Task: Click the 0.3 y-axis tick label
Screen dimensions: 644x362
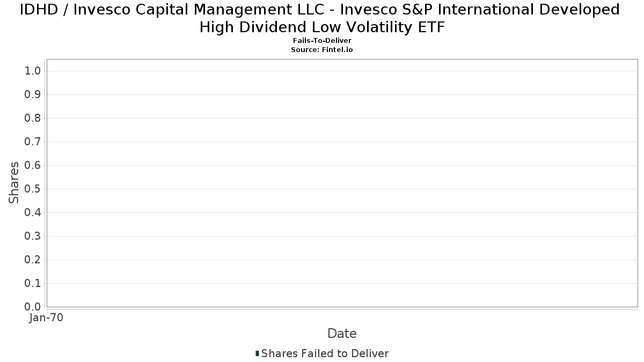Action: (x=33, y=237)
